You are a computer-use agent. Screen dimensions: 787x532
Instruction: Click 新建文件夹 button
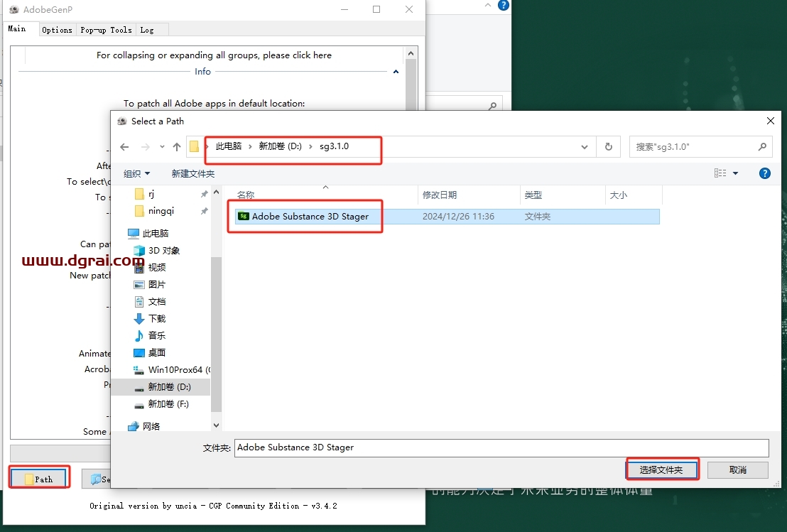192,173
